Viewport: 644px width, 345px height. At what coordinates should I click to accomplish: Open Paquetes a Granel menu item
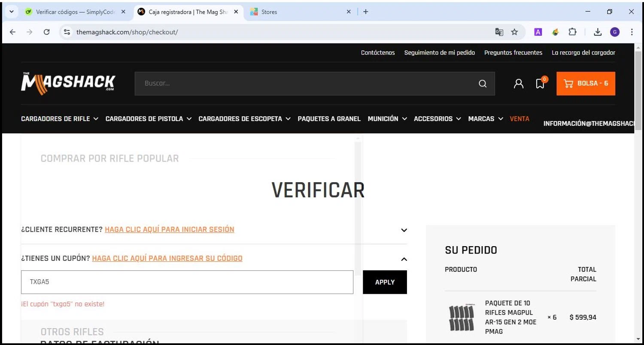(329, 119)
